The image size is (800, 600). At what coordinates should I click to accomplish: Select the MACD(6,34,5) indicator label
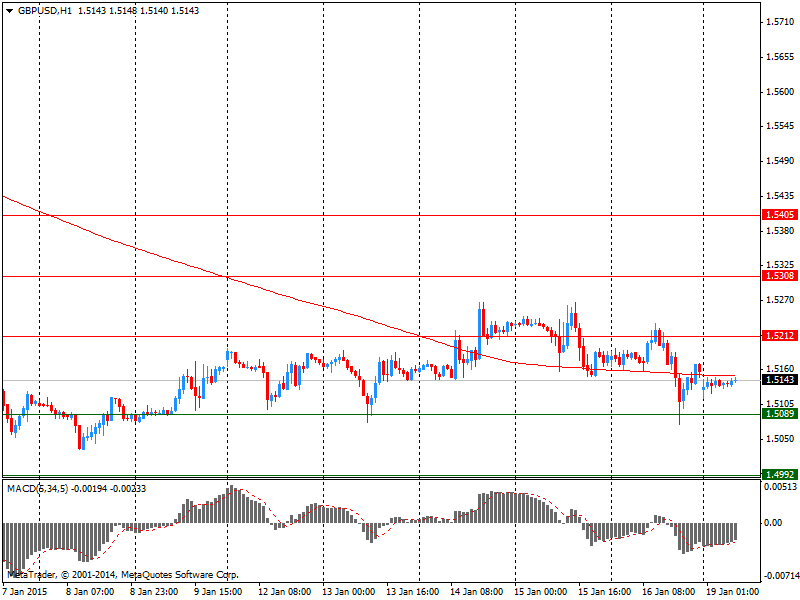pos(37,489)
